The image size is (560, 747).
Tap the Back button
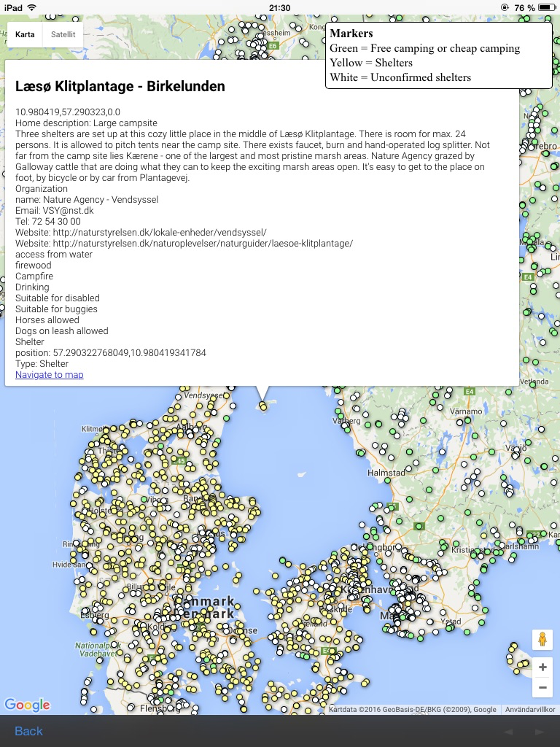28,731
